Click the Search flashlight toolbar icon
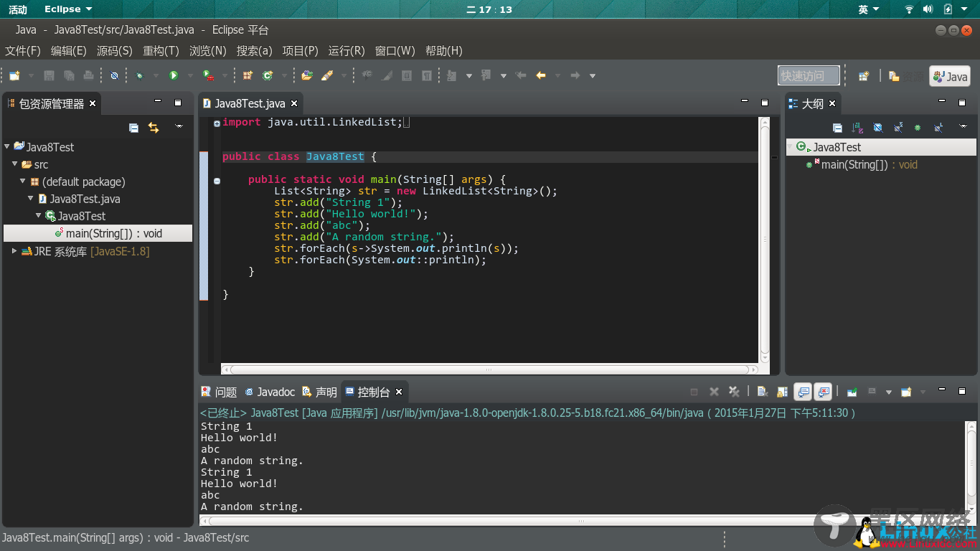Viewport: 980px width, 551px height. [327, 75]
